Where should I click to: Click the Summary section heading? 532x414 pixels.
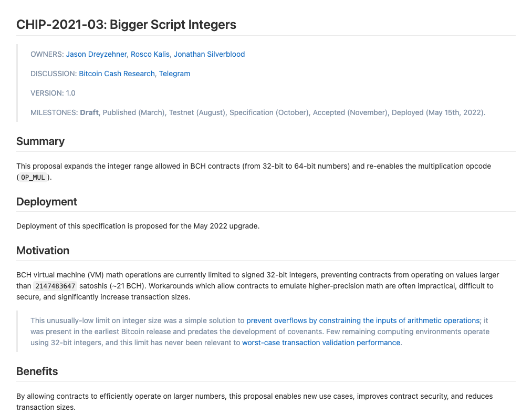[x=40, y=141]
